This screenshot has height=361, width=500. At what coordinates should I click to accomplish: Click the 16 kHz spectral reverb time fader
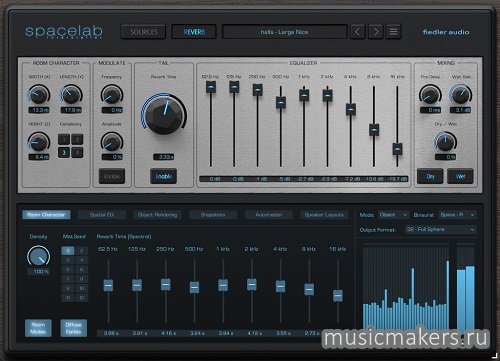[338, 296]
